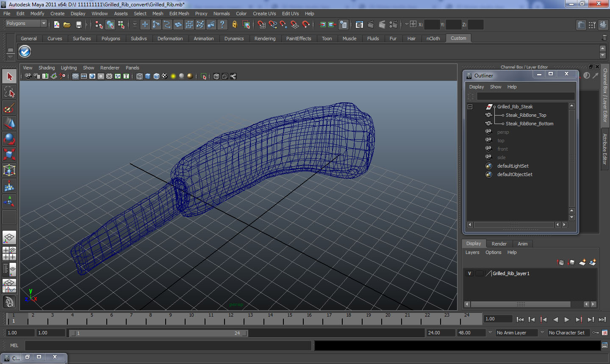Open the Polygons menu set dropdown

coord(26,23)
